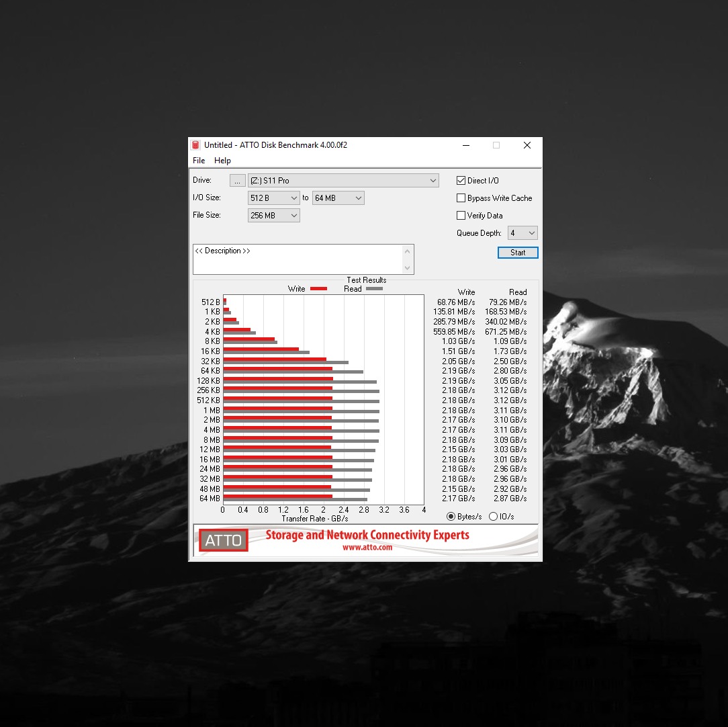Click the '3.12 GB/s' read value for 256 KB
The image size is (728, 727).
(x=510, y=390)
